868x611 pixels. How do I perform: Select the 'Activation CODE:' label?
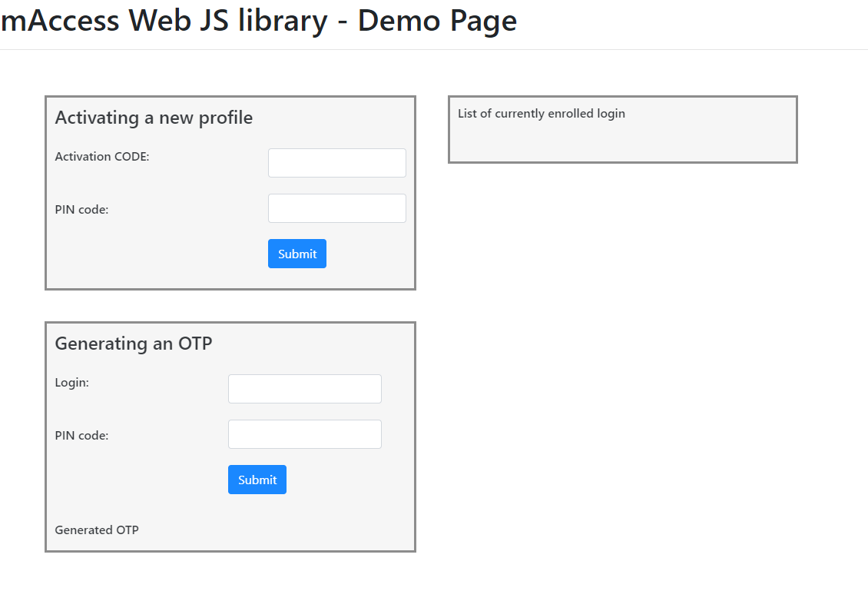tap(102, 157)
